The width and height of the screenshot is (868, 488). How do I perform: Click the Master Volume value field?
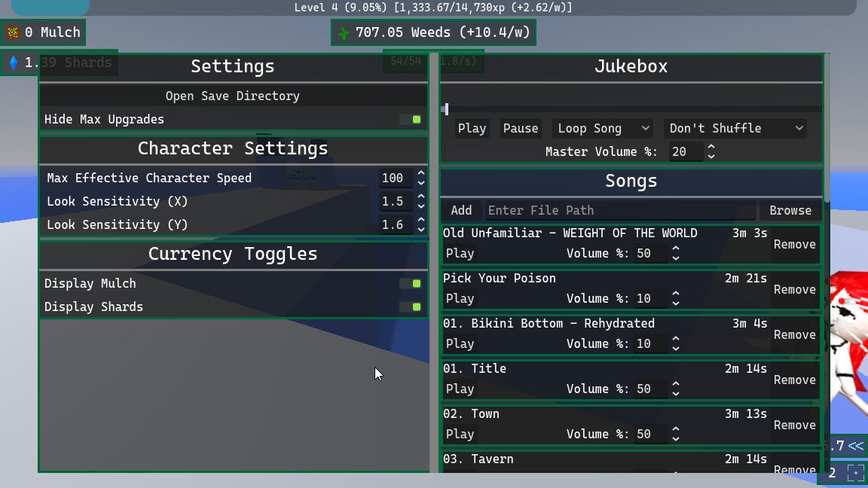click(686, 151)
